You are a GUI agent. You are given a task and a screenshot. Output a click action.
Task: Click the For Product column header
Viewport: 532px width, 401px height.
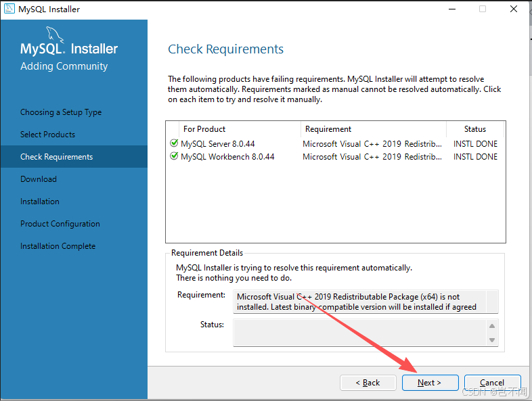240,129
